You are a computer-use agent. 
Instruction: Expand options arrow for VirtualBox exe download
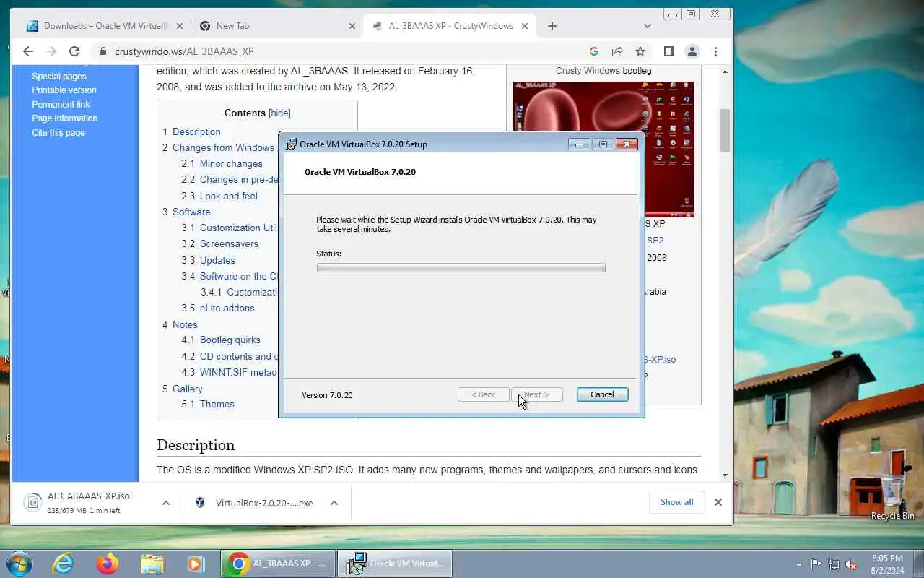tap(334, 503)
